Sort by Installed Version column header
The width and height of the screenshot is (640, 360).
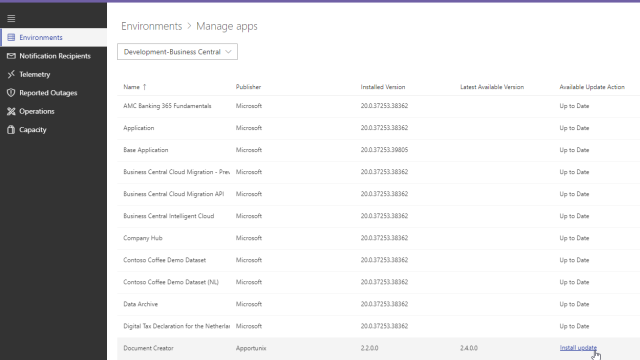383,87
